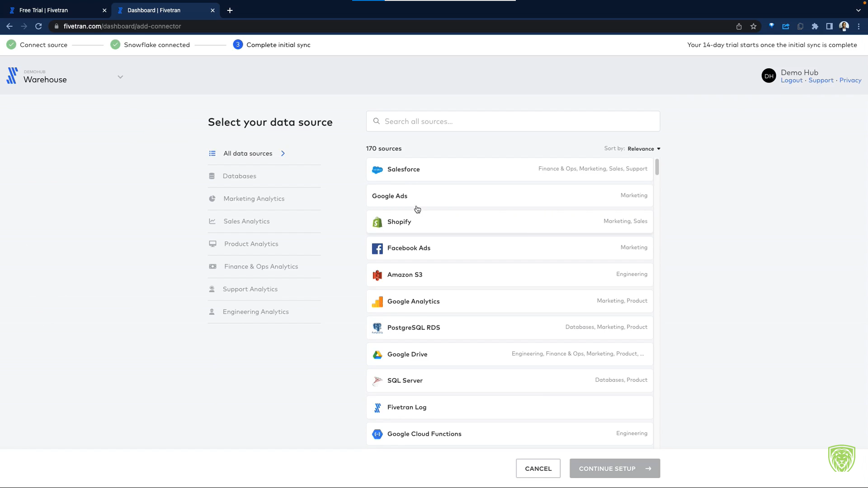This screenshot has height=488, width=868.
Task: Open the Sort by Relevance dropdown
Action: tap(644, 149)
